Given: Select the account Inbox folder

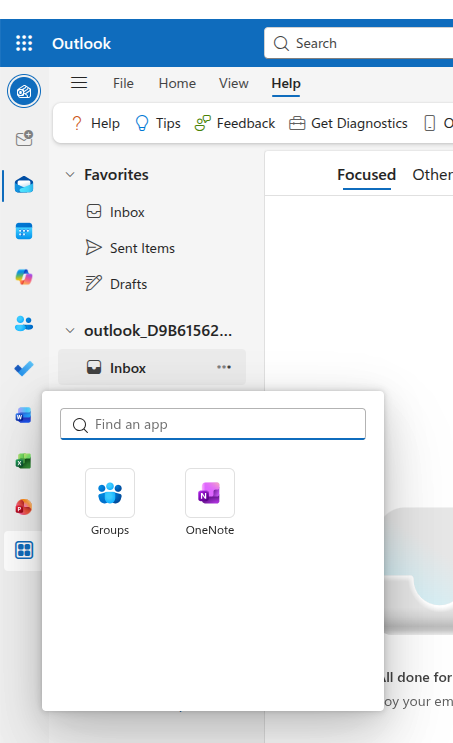Looking at the screenshot, I should pos(152,368).
